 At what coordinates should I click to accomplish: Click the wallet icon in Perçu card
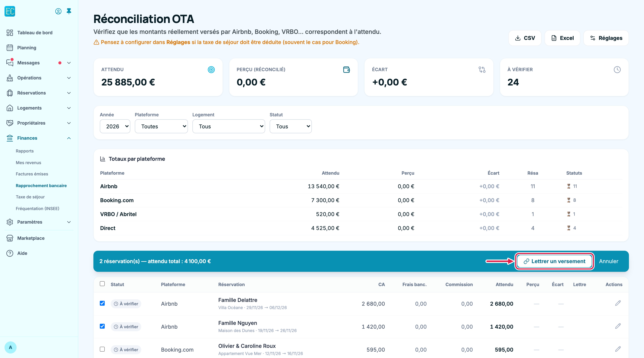tap(346, 70)
